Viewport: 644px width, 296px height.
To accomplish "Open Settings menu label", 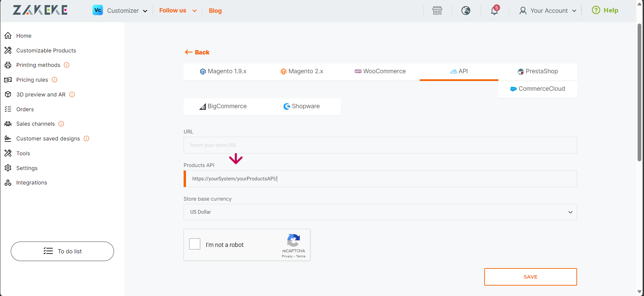I will (x=27, y=168).
